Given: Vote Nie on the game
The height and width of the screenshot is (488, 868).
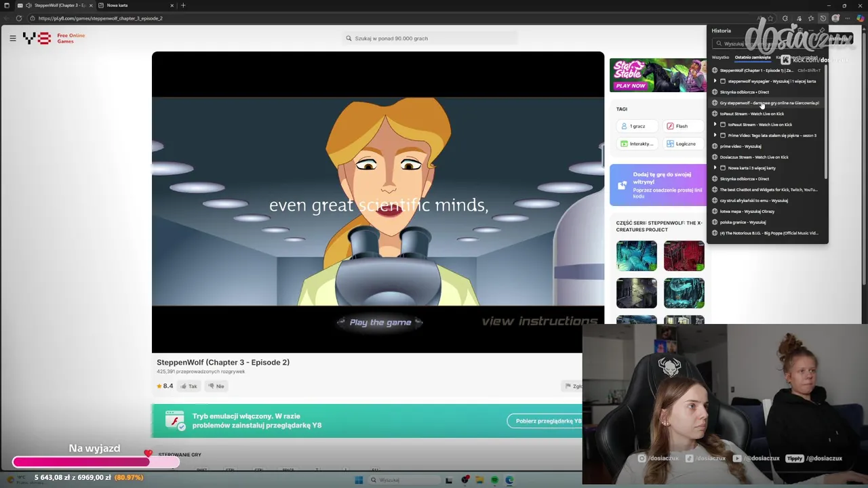Looking at the screenshot, I should pos(216,386).
